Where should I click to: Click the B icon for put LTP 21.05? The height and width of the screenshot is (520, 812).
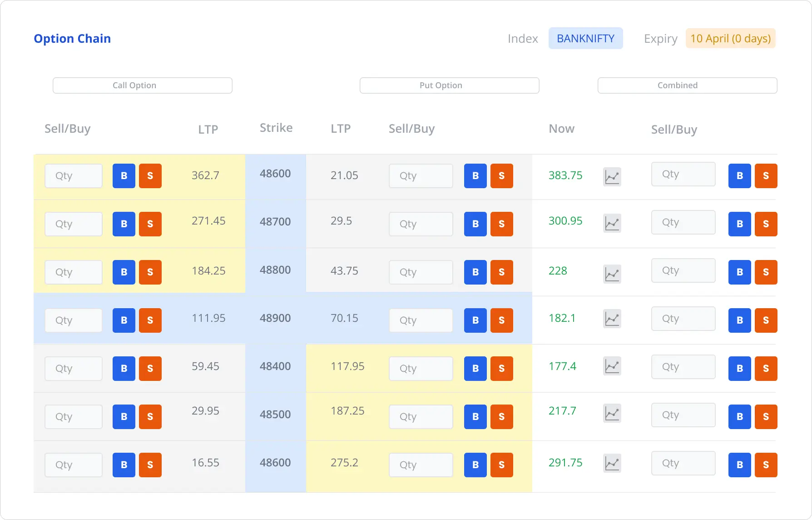tap(475, 176)
